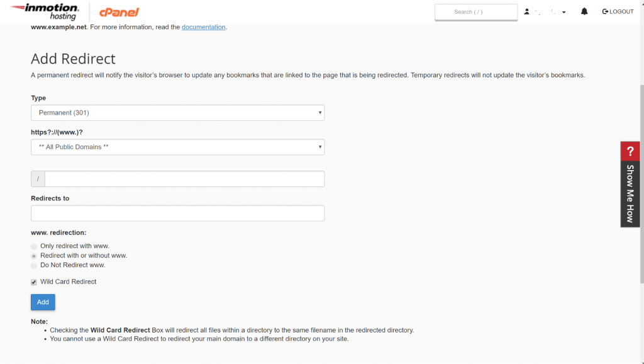Focus the source path input field
Image resolution: width=644 pixels, height=364 pixels.
184,179
